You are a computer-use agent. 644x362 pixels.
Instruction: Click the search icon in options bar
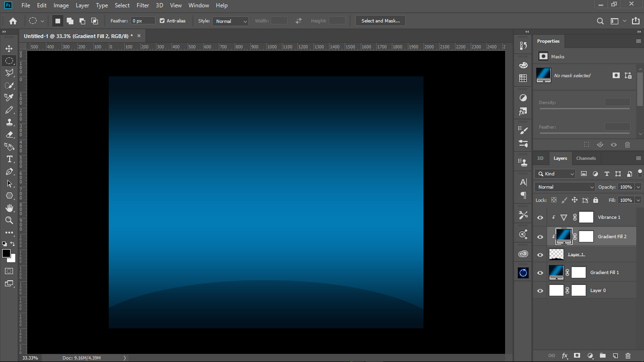pyautogui.click(x=600, y=21)
